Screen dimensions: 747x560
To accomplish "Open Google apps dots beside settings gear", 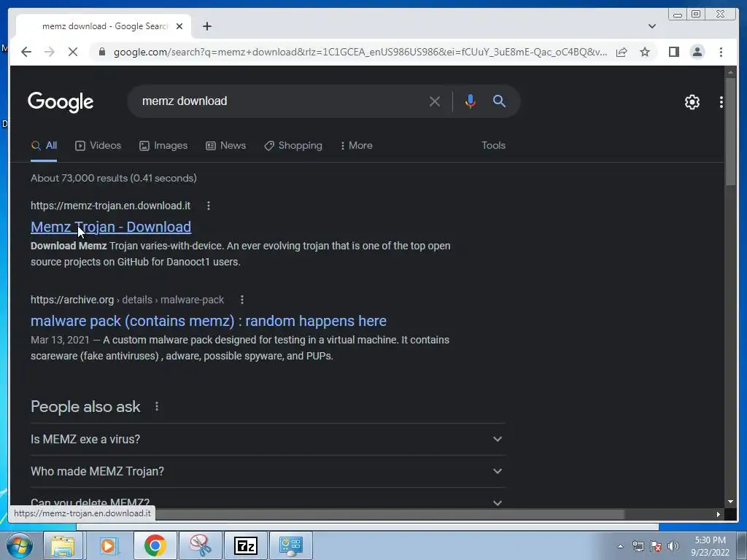I will click(x=721, y=101).
